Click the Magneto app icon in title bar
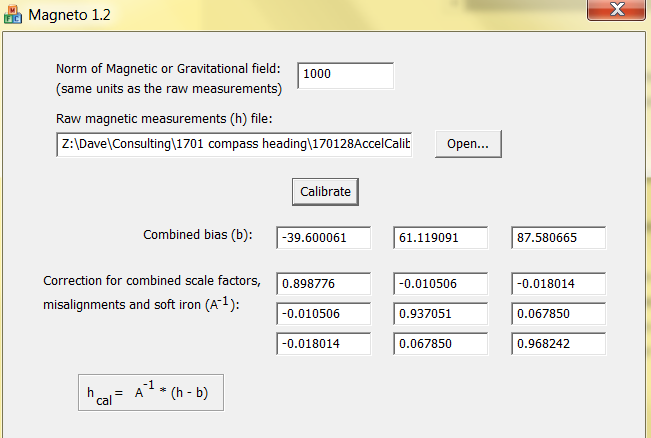The image size is (651, 438). click(x=12, y=16)
